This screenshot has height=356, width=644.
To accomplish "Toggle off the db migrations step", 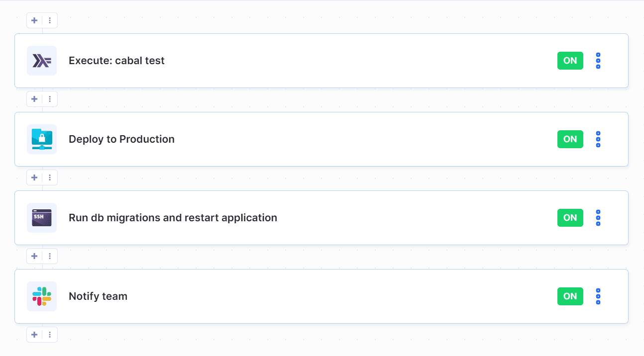I will [x=570, y=218].
